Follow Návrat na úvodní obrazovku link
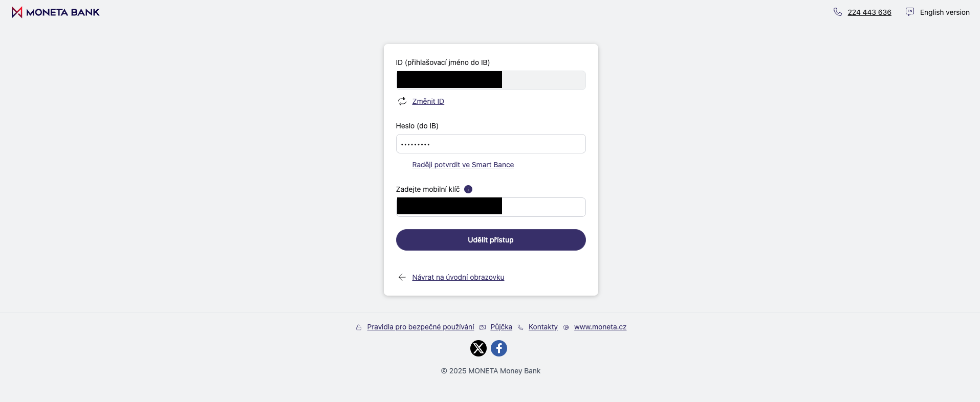The width and height of the screenshot is (980, 402). click(x=458, y=277)
